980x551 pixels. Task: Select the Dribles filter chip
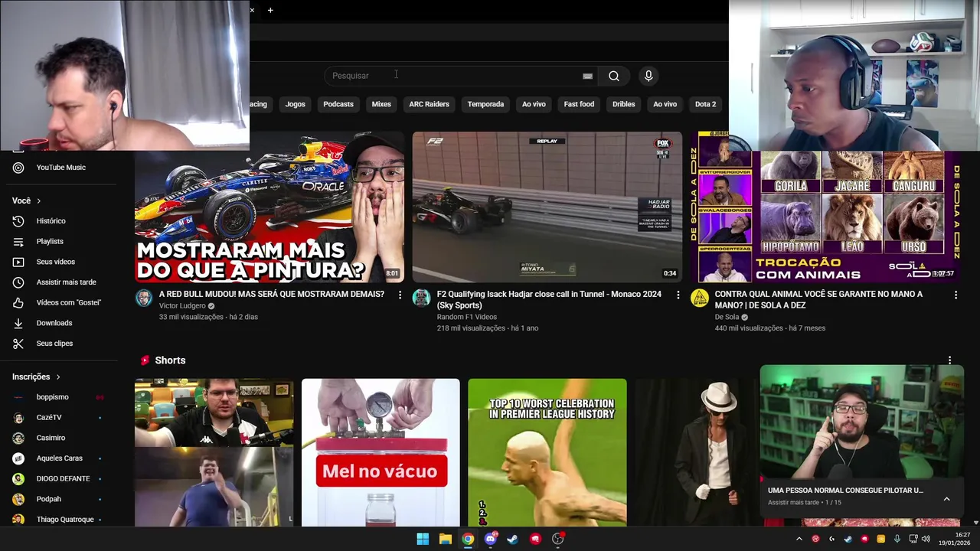(x=623, y=104)
